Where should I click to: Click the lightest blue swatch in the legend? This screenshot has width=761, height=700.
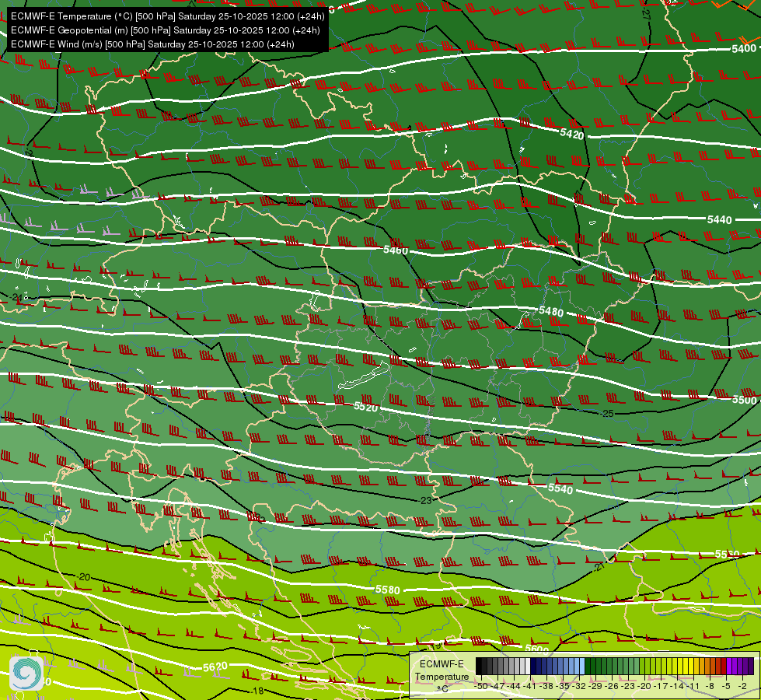(x=582, y=666)
